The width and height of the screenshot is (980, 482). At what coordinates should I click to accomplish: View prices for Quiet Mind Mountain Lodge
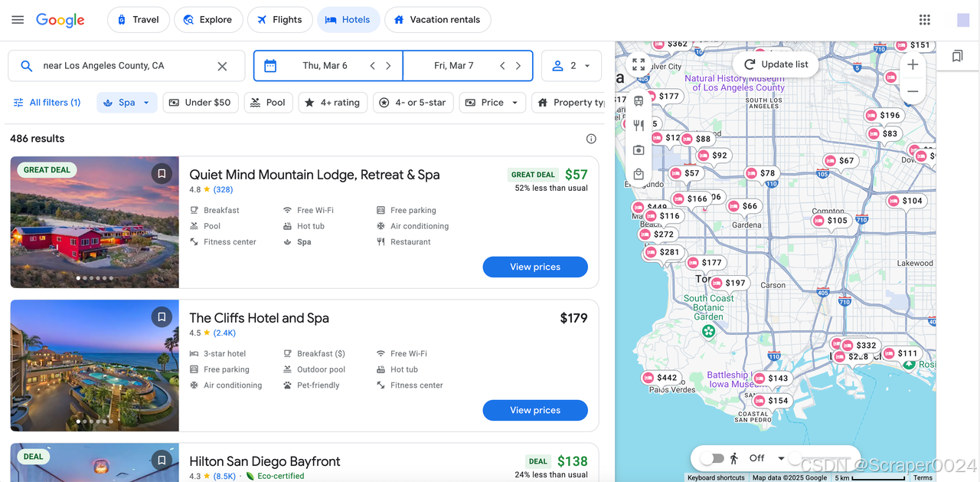coord(535,267)
